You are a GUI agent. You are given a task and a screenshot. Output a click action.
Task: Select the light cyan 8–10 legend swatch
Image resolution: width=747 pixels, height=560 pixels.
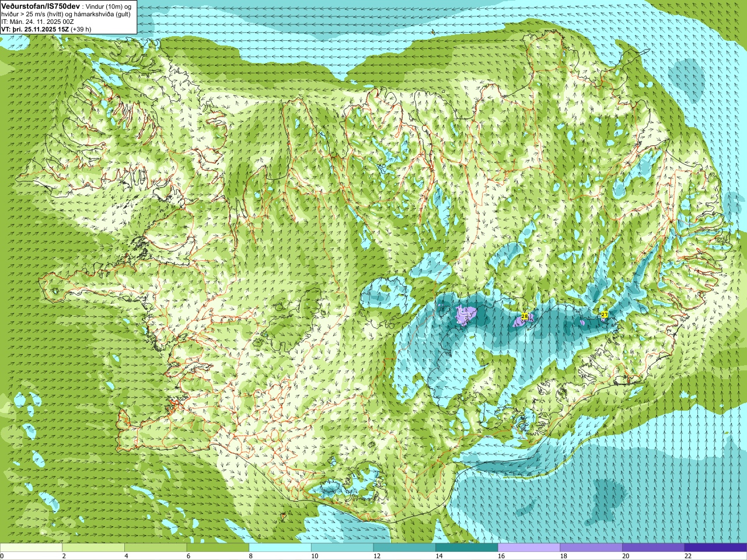280,548
